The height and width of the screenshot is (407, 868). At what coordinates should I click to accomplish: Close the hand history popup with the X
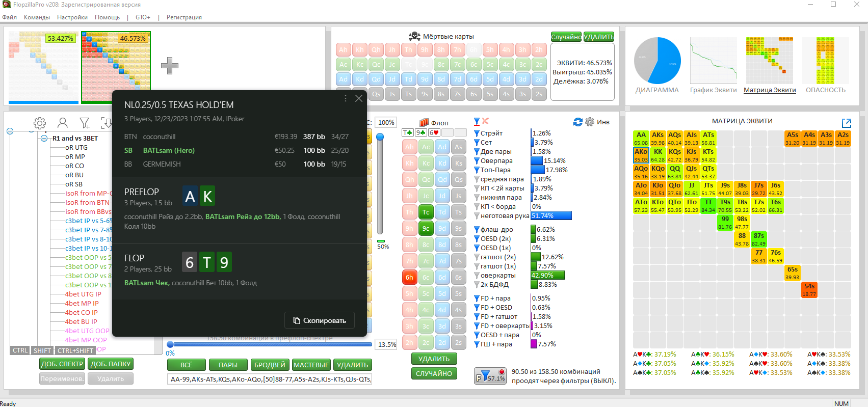(x=359, y=98)
